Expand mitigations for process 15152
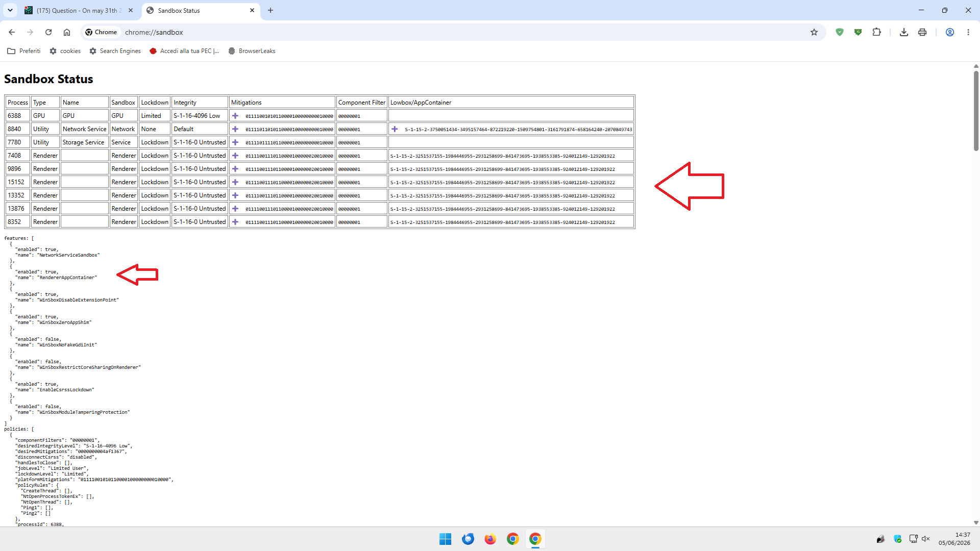Screen dimensions: 980x551 click(x=235, y=182)
